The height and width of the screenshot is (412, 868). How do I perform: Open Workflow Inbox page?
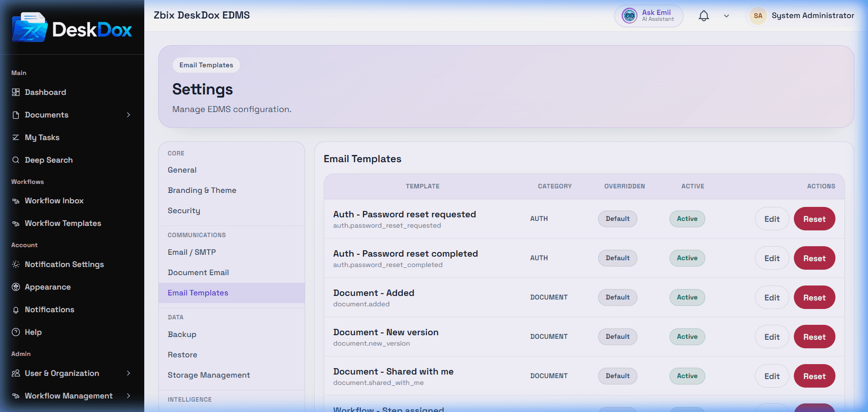tap(54, 201)
